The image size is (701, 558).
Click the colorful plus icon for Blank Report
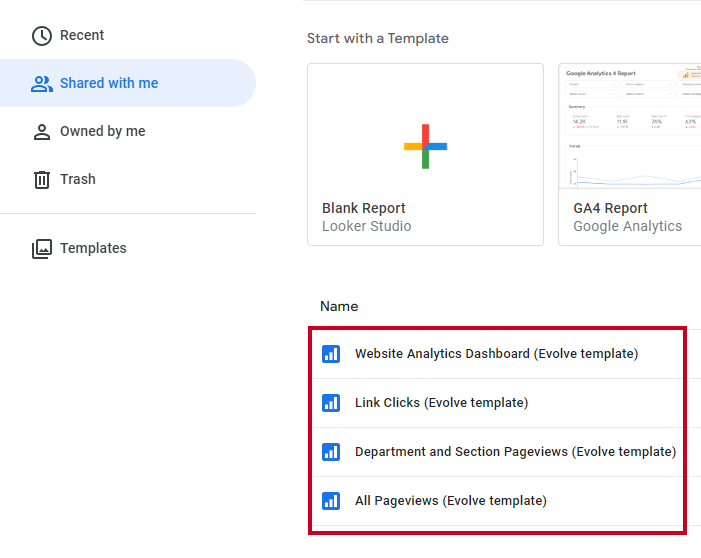pos(425,146)
